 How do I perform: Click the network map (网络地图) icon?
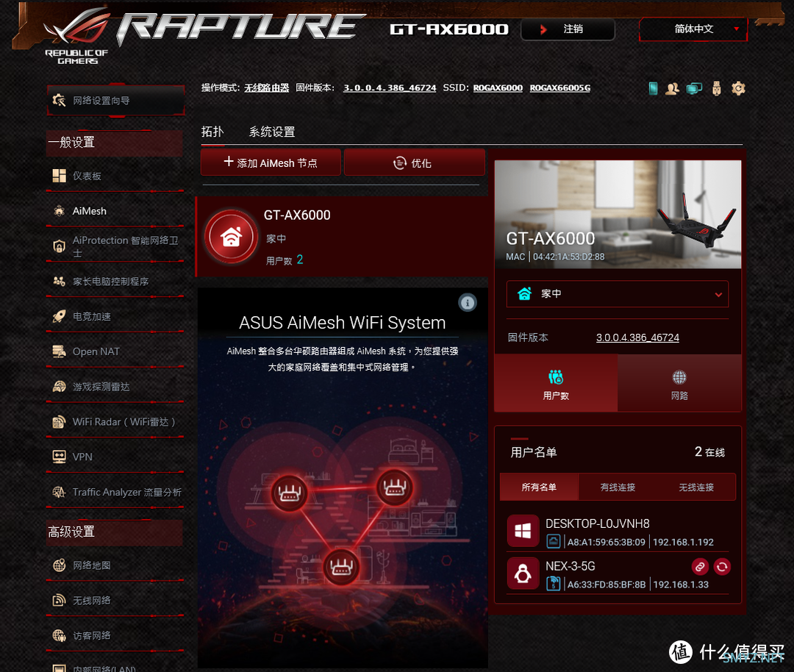(x=60, y=565)
